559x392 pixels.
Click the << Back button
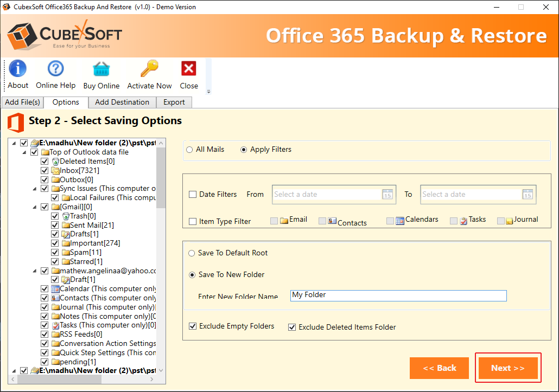[x=439, y=368]
